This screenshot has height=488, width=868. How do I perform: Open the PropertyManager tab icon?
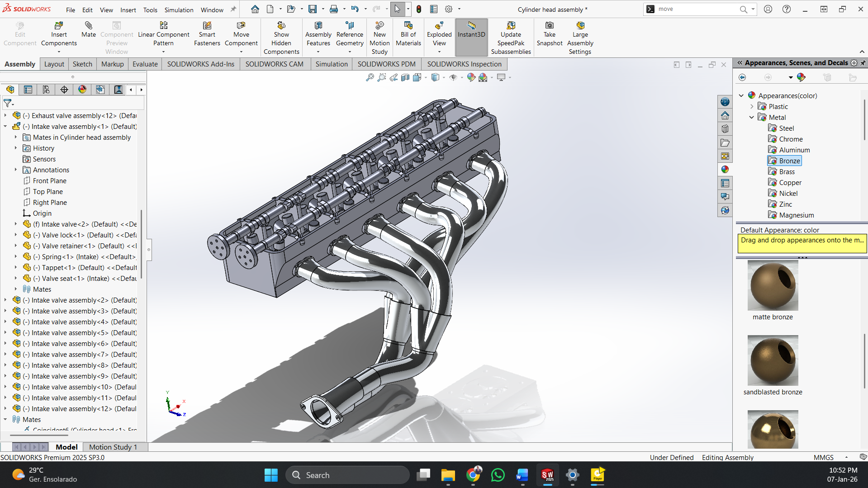(x=28, y=90)
